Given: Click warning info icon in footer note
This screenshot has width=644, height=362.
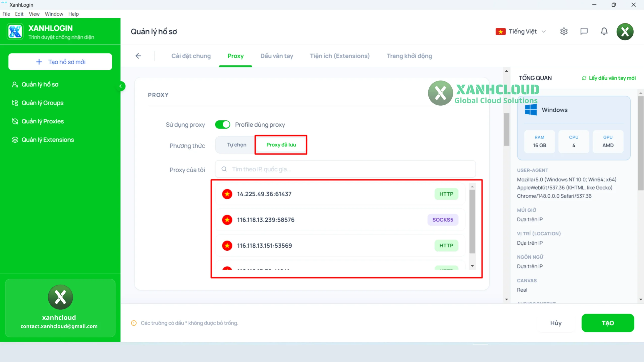Looking at the screenshot, I should point(134,323).
